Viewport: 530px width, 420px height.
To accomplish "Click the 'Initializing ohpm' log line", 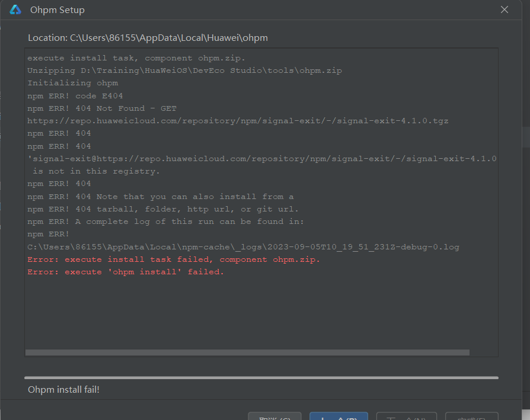I will (73, 83).
